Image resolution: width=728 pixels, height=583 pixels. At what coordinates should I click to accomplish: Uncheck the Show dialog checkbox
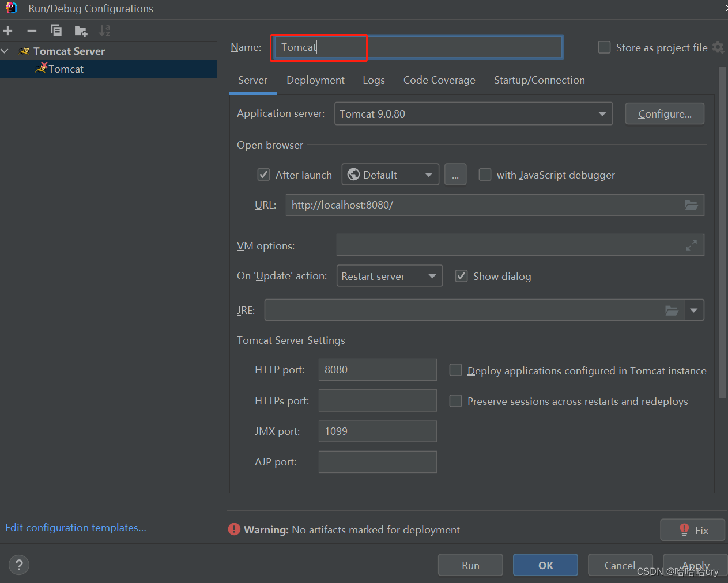461,276
